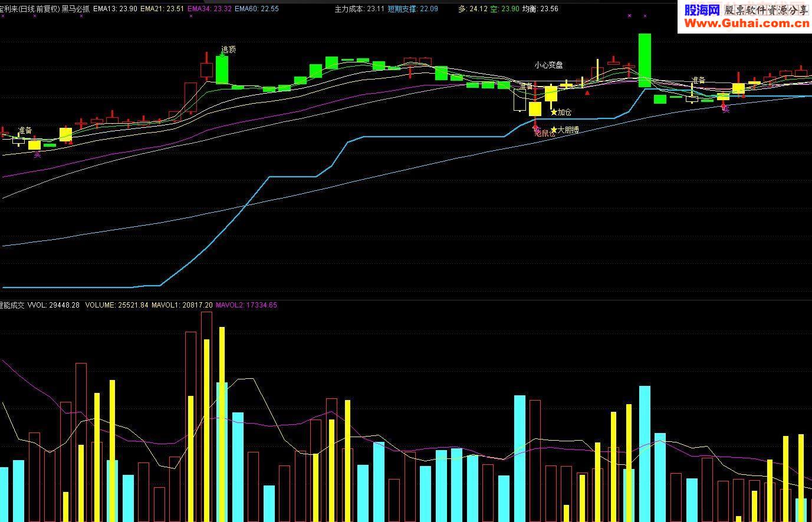Click the tallest red outlined volume bar
The height and width of the screenshot is (522, 812).
206,417
